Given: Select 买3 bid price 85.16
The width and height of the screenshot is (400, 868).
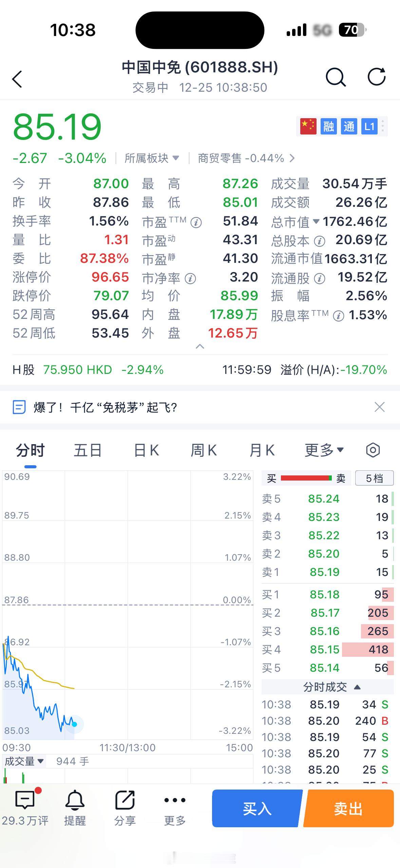Looking at the screenshot, I should (x=327, y=631).
